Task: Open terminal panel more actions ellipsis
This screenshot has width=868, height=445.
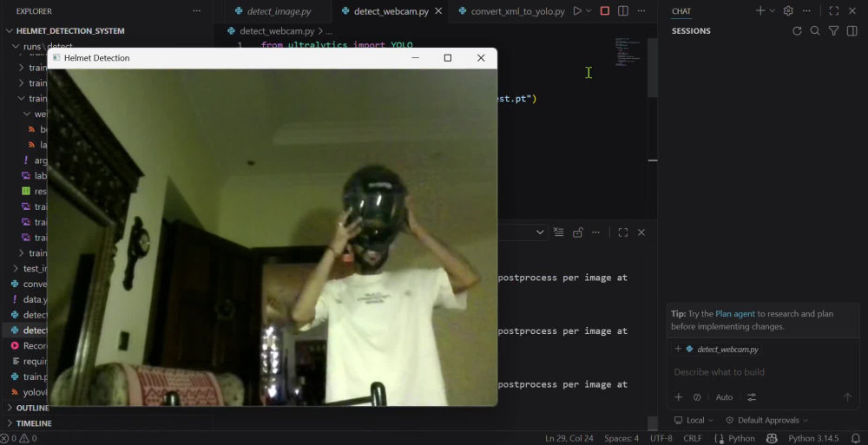Action: (595, 232)
